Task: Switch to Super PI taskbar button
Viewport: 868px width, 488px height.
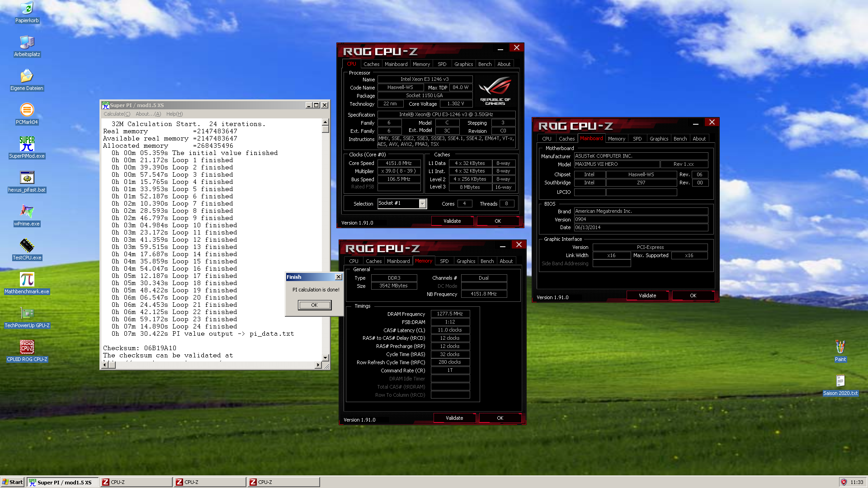Action: (62, 482)
